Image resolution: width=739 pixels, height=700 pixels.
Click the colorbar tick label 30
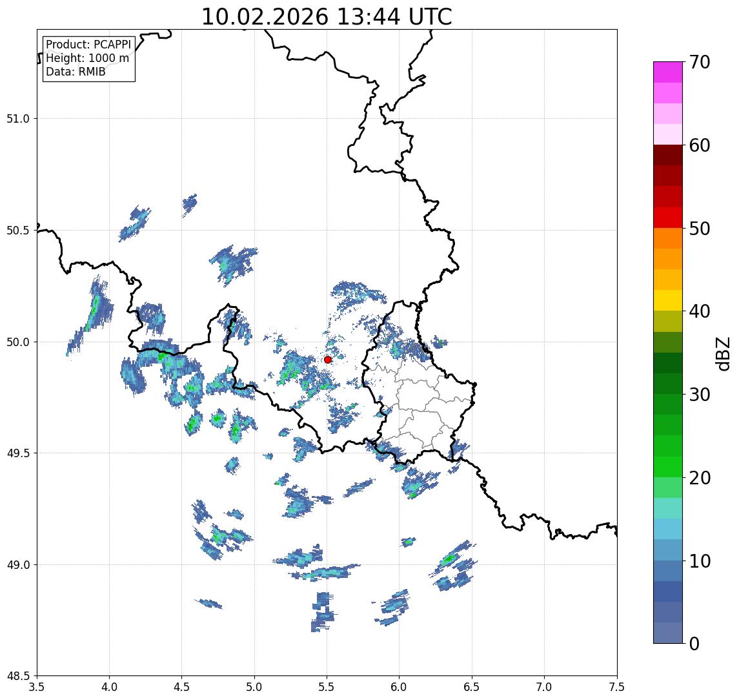click(699, 395)
